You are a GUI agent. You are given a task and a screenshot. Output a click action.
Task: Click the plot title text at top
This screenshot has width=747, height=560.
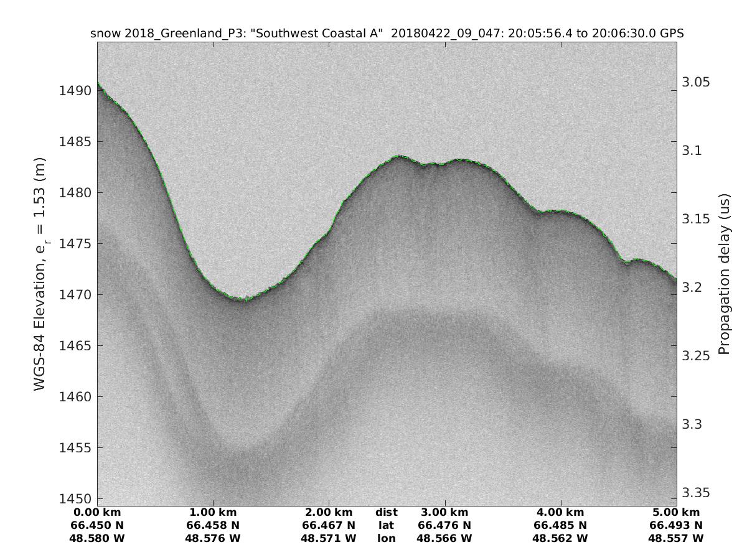386,34
